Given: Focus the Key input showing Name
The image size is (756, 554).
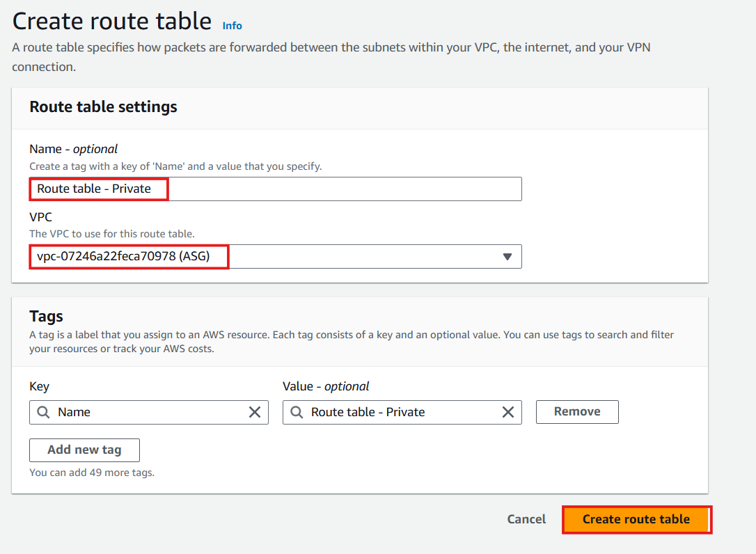Looking at the screenshot, I should (x=149, y=412).
